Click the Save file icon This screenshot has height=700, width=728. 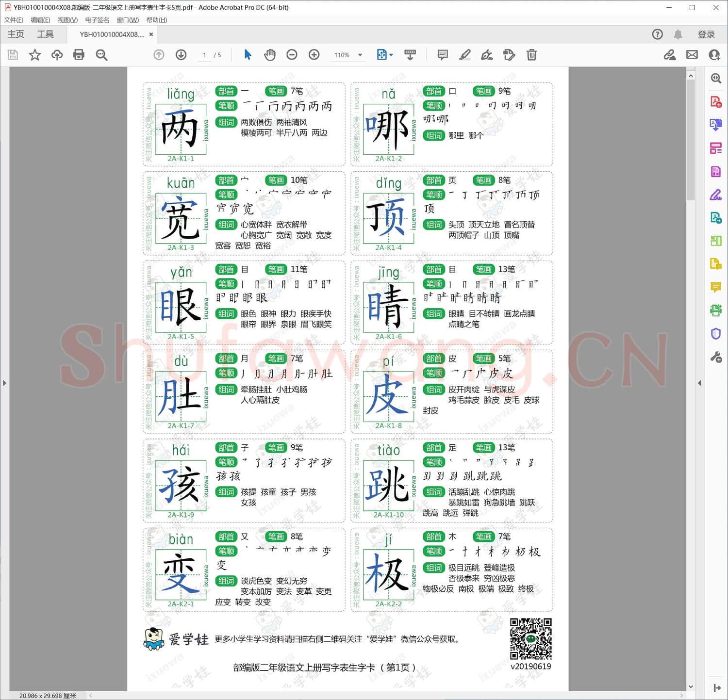tap(13, 55)
